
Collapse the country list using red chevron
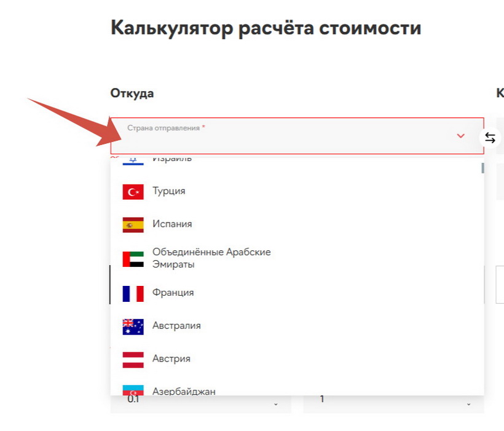(461, 136)
